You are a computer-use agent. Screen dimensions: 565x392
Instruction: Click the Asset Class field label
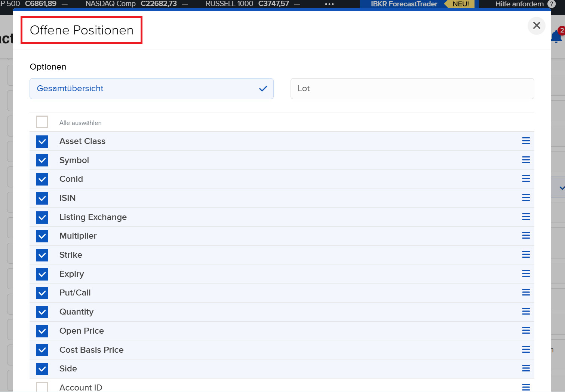point(82,141)
